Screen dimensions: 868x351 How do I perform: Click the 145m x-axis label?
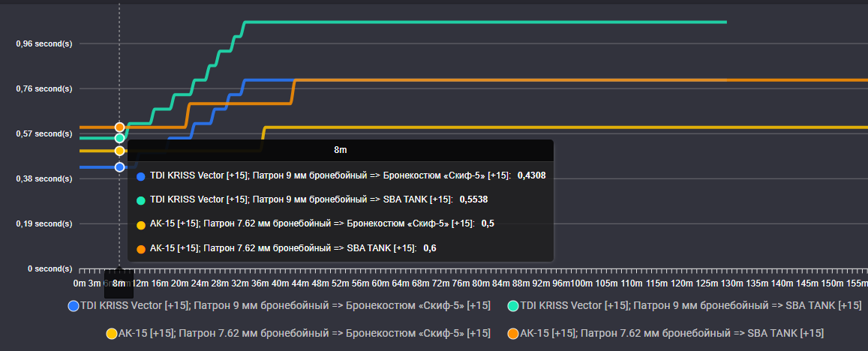806,284
